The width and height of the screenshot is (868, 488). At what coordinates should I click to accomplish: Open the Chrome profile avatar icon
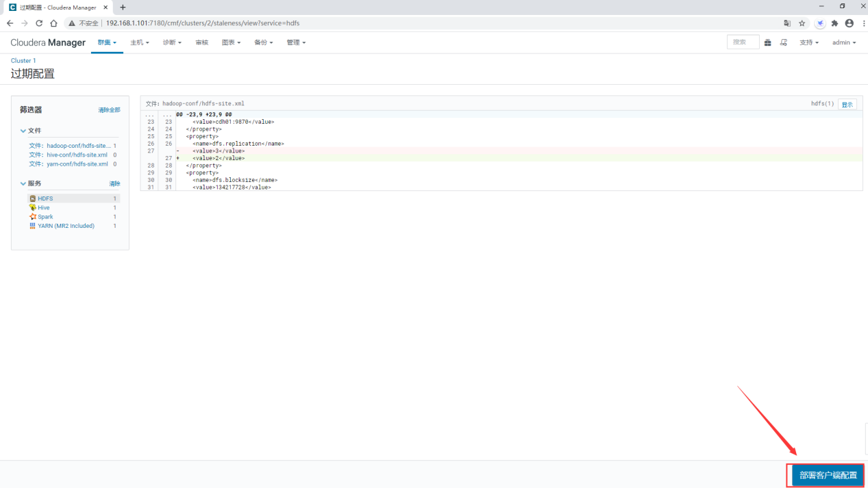coord(849,23)
